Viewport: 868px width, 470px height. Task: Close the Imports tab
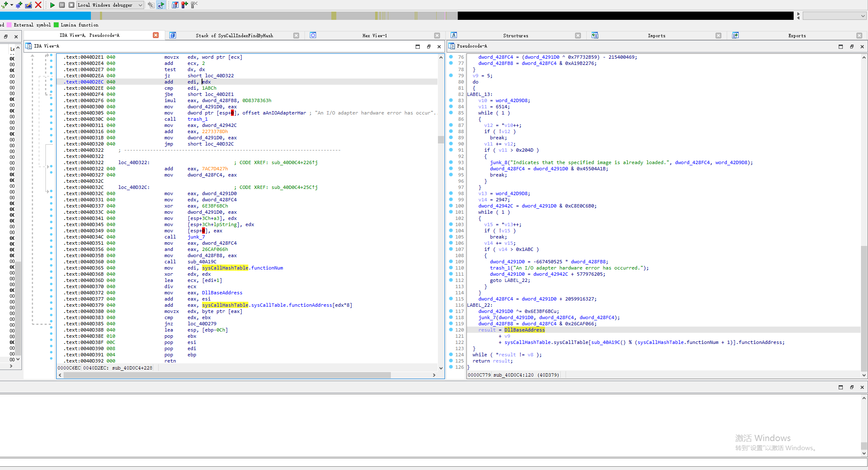pos(718,36)
